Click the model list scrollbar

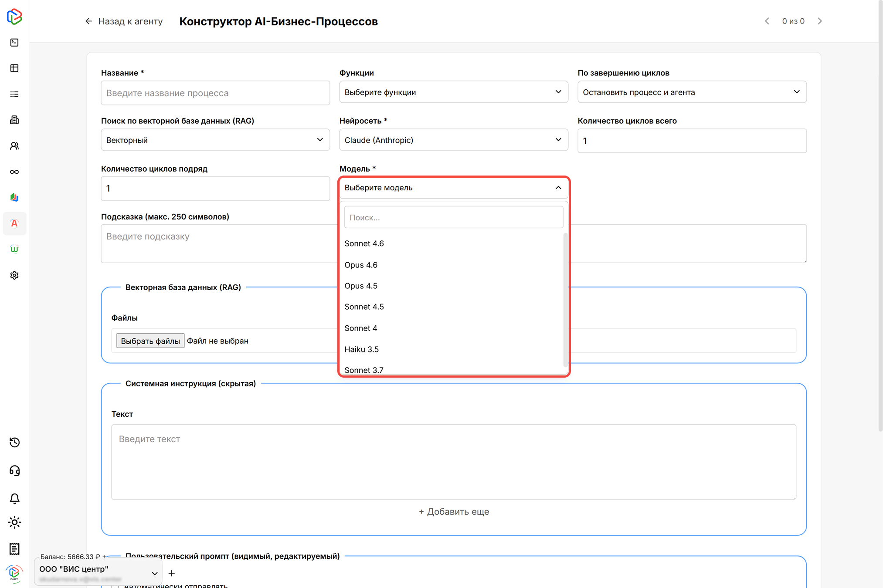click(x=565, y=301)
